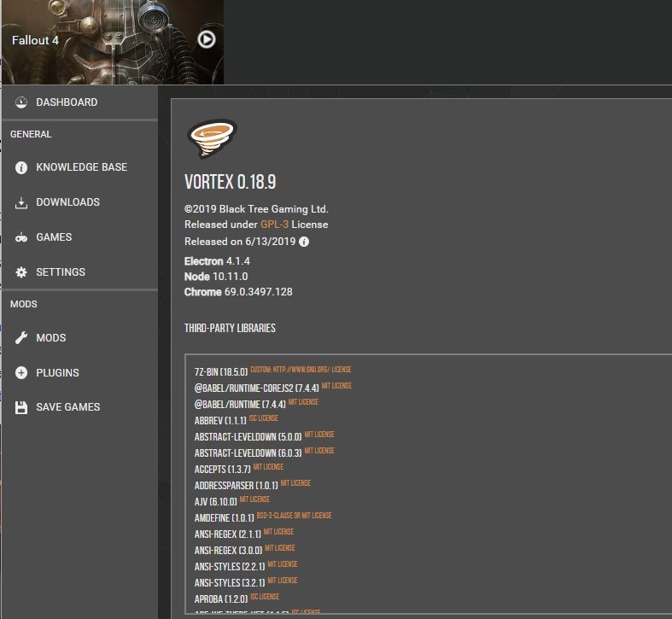Open MIT license for ansi-regex (3.0.0)
Viewport: 672px width, 619px height.
click(x=280, y=548)
